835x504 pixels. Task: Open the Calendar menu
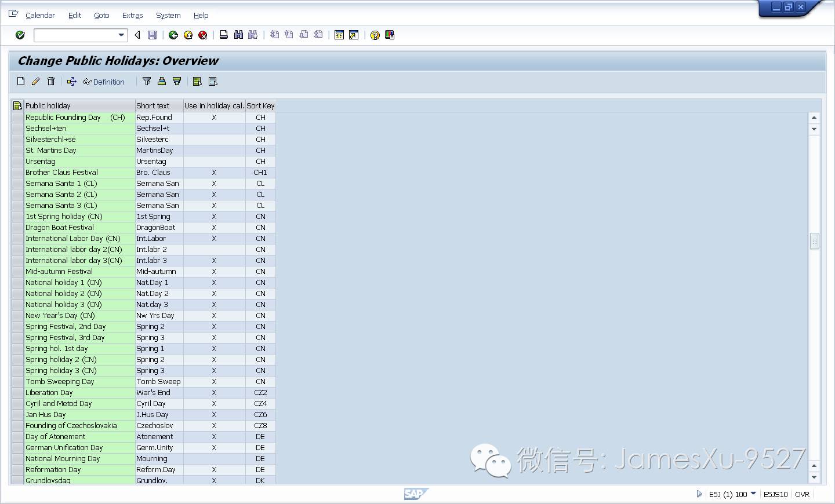(40, 16)
